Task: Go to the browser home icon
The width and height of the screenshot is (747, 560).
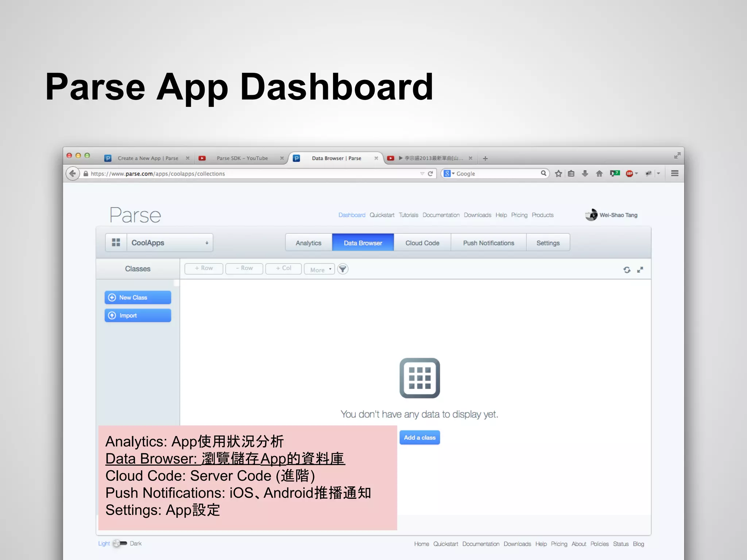Action: 599,174
